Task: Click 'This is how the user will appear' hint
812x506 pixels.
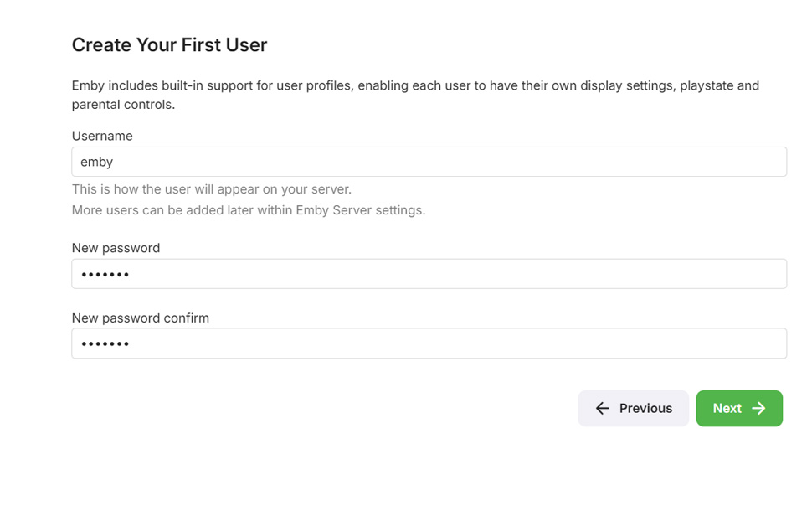Action: tap(211, 189)
